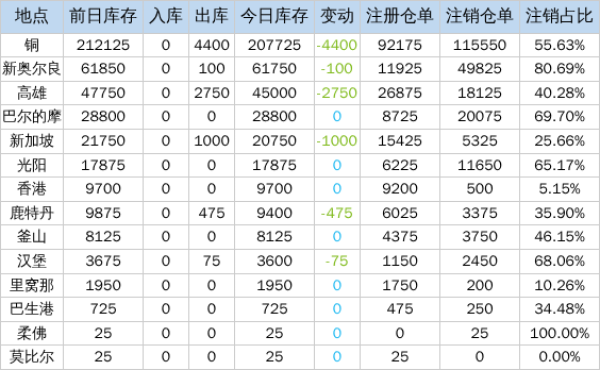600x370 pixels.
Task: Click the 巴尔的摩 location cell
Action: click(32, 116)
